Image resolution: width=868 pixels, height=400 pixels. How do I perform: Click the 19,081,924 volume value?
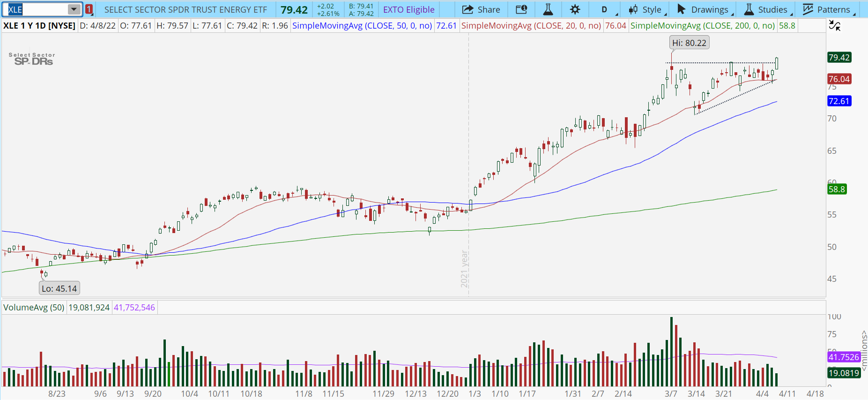pos(89,308)
